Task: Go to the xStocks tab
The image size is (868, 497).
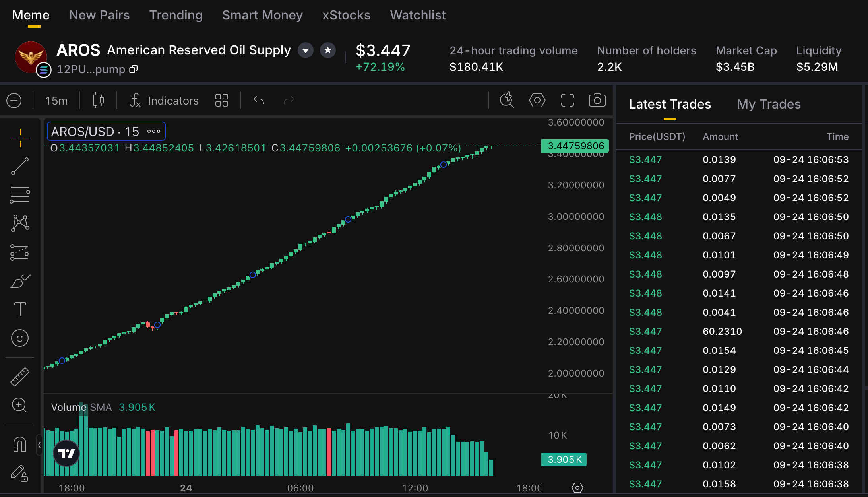Action: click(x=346, y=15)
